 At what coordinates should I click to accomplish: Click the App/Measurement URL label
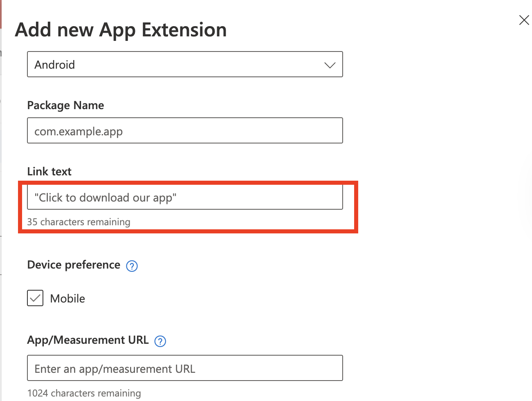[x=88, y=340]
